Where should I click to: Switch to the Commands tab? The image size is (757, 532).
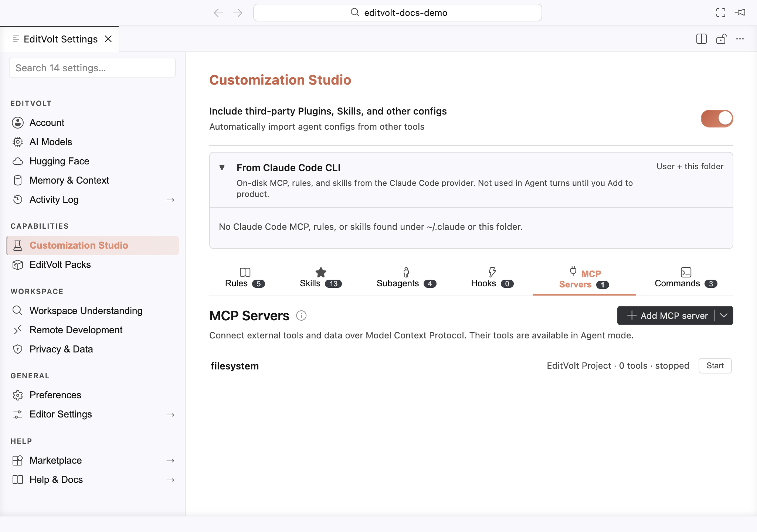coord(686,278)
